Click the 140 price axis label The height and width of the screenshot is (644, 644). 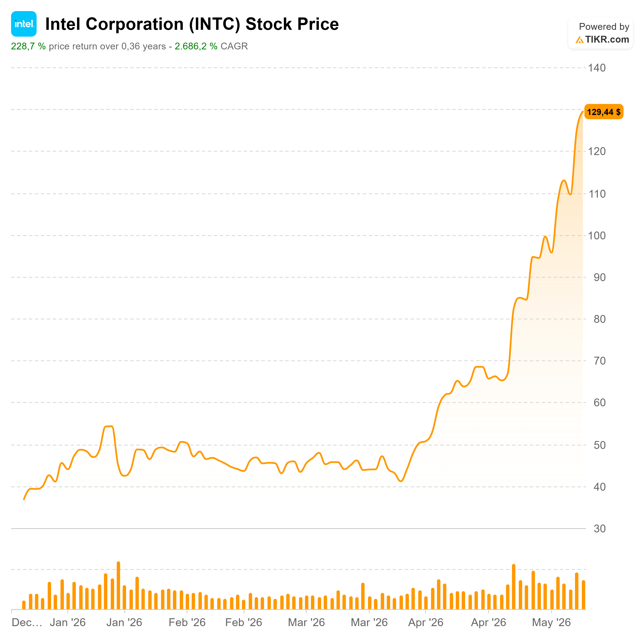597,68
